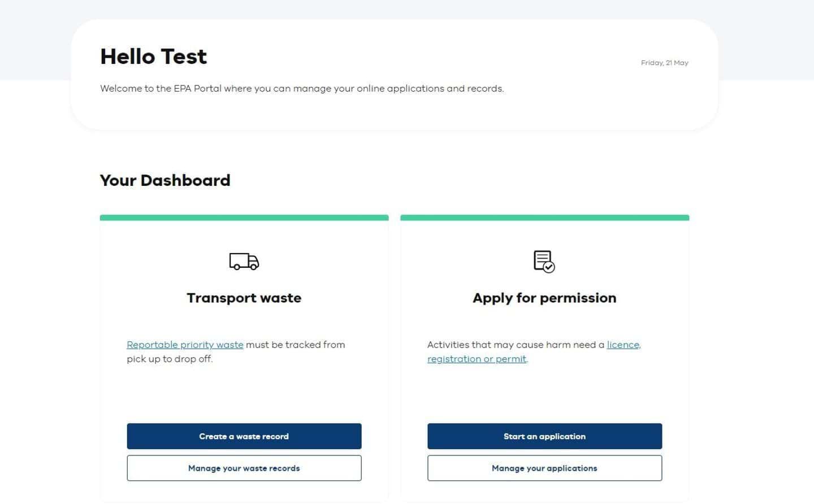Viewport: 814px width, 504px height.
Task: Click the green accent bar on Apply for permission card
Action: click(x=544, y=217)
